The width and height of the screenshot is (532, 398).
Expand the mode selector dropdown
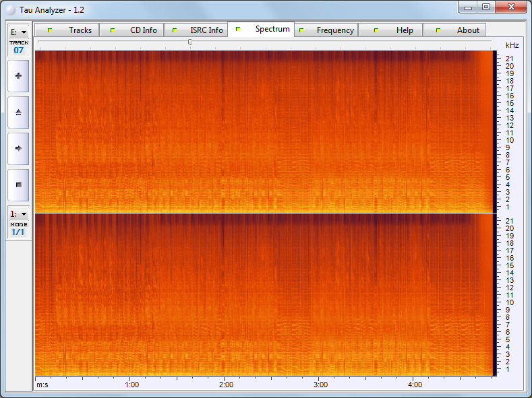coord(18,213)
